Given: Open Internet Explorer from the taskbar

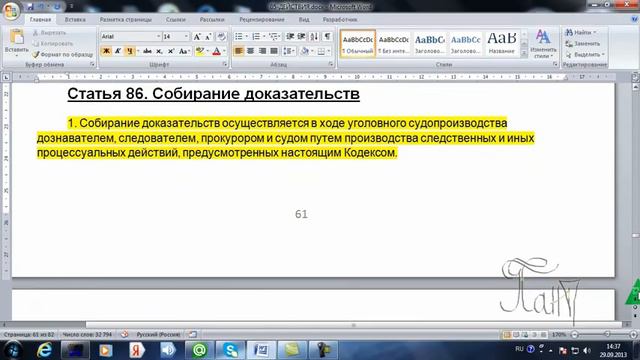Looking at the screenshot, I should tap(44, 350).
